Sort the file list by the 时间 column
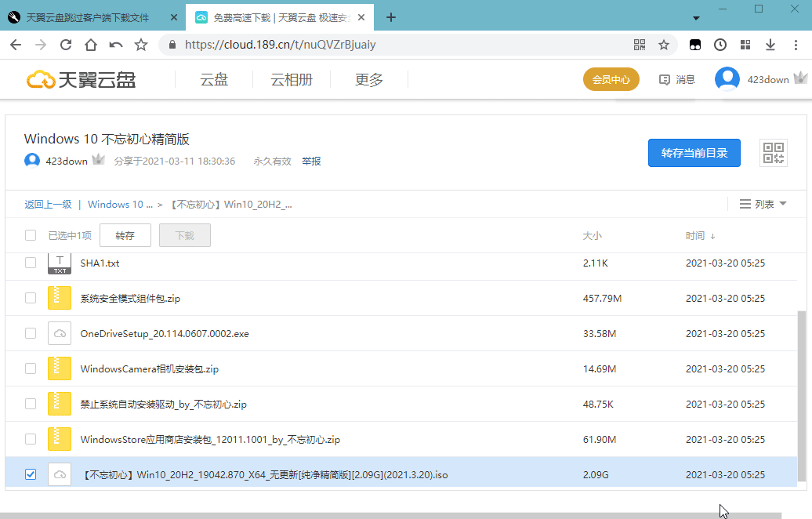812x519 pixels. pyautogui.click(x=700, y=236)
